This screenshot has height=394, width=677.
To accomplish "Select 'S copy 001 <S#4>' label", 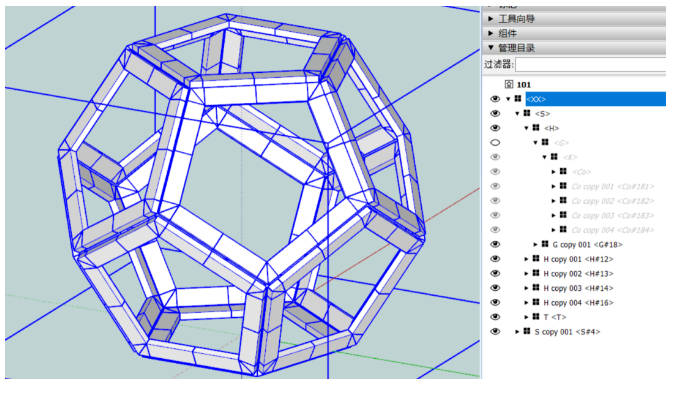I will (x=567, y=332).
